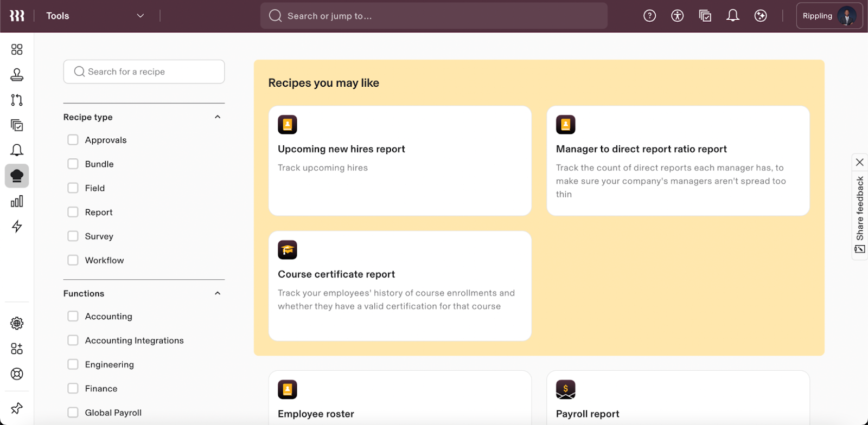This screenshot has height=425, width=868.
Task: Check the Finance function filter
Action: 73,388
